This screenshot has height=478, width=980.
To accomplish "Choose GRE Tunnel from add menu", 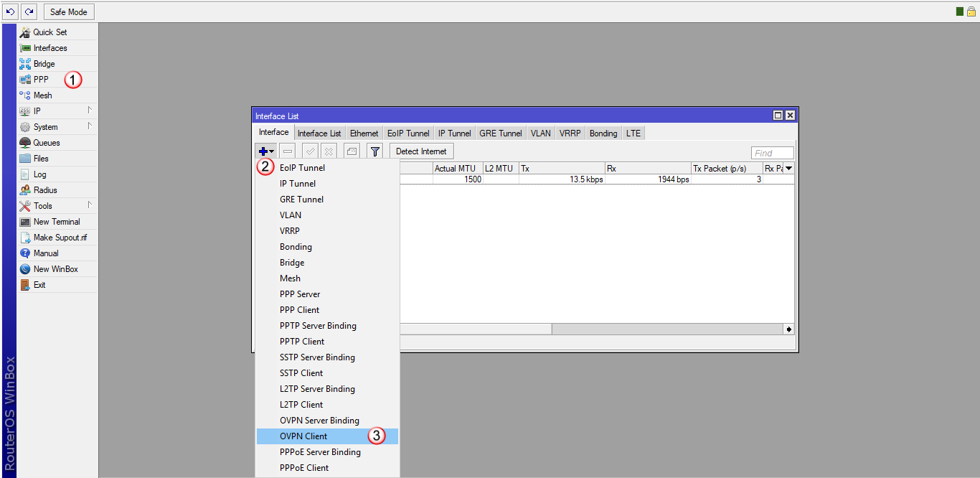I will [x=327, y=200].
